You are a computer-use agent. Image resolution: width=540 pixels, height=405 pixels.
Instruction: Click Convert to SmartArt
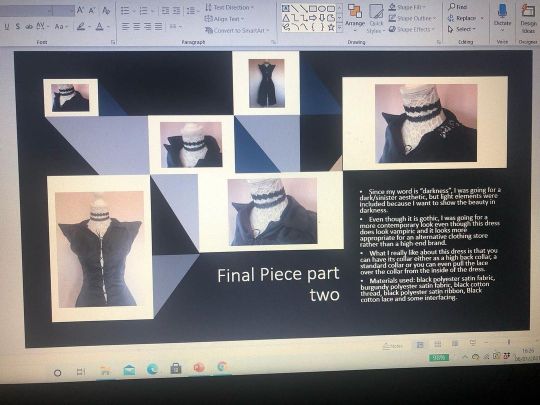(x=237, y=30)
